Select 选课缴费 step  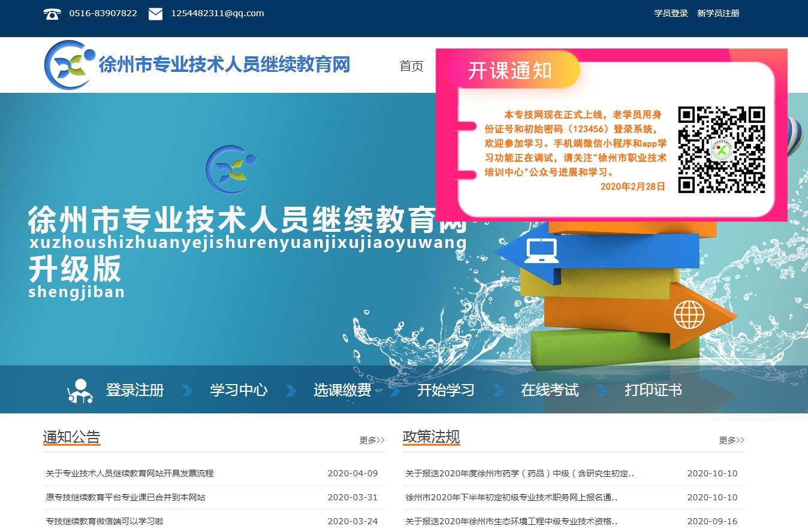[342, 391]
